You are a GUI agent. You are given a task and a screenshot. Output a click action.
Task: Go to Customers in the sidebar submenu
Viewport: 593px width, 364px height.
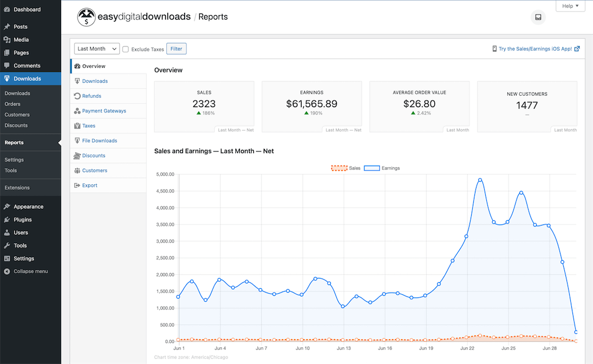tap(17, 115)
